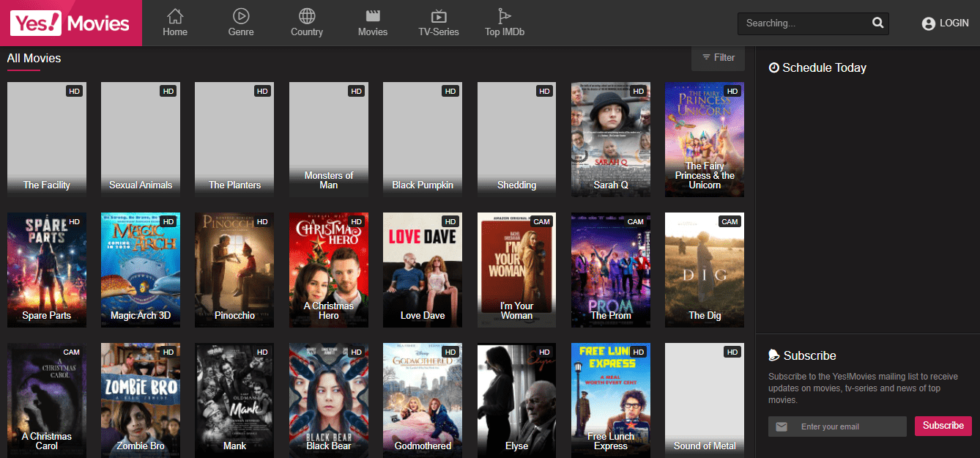Open the Godmothered movie poster
The height and width of the screenshot is (458, 980).
coord(423,400)
